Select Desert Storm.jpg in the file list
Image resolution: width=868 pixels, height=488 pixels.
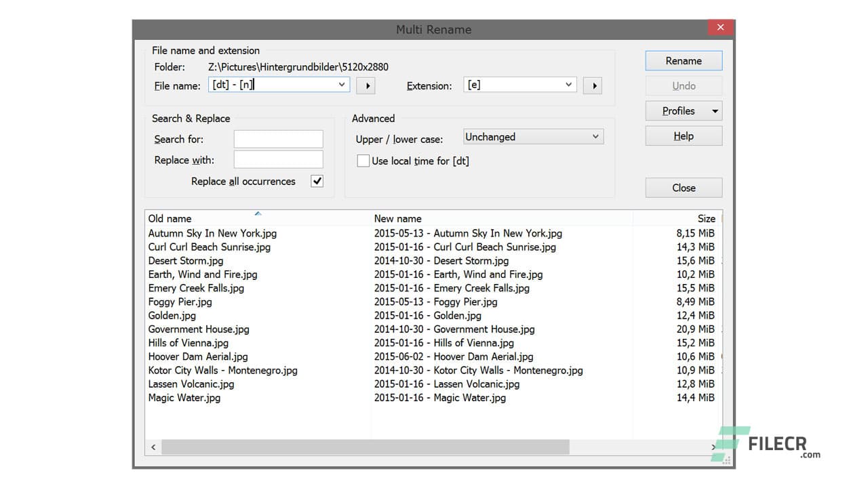coord(186,260)
